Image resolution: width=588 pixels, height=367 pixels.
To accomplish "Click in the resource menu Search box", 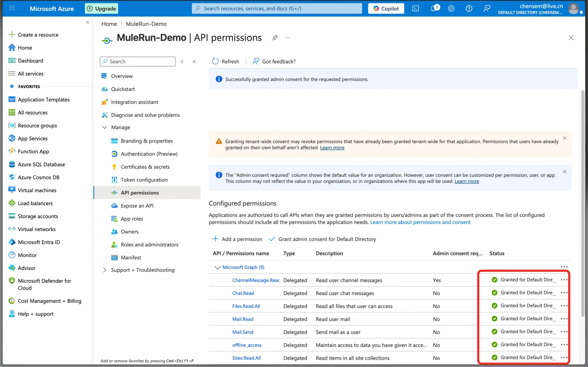I will pos(137,61).
